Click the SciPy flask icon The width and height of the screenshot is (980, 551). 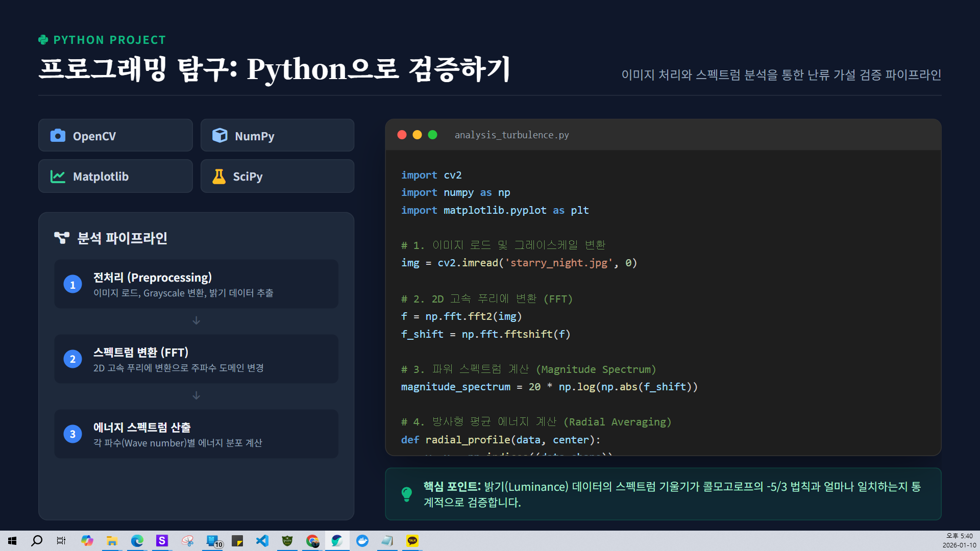coord(219,177)
